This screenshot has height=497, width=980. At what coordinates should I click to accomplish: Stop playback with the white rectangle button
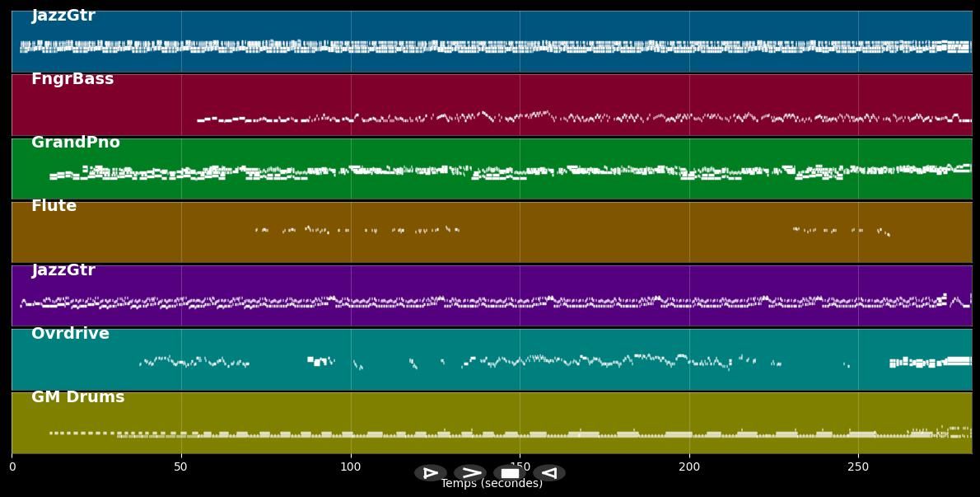(510, 473)
